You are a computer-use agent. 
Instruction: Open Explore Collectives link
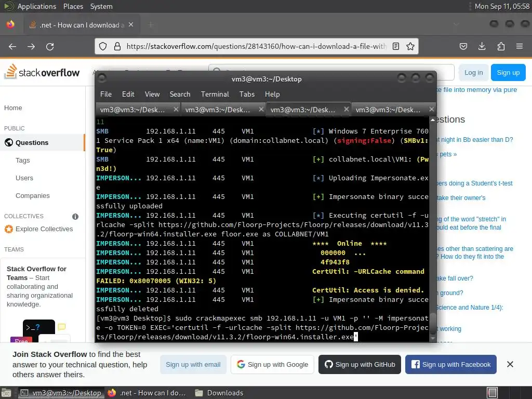tap(44, 229)
